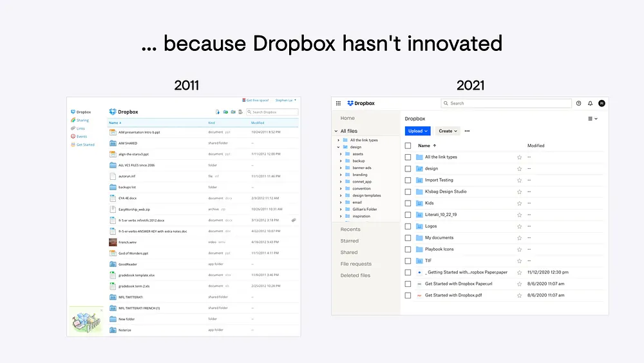The image size is (644, 363).
Task: Check the box next to Kids folder
Action: tap(408, 203)
